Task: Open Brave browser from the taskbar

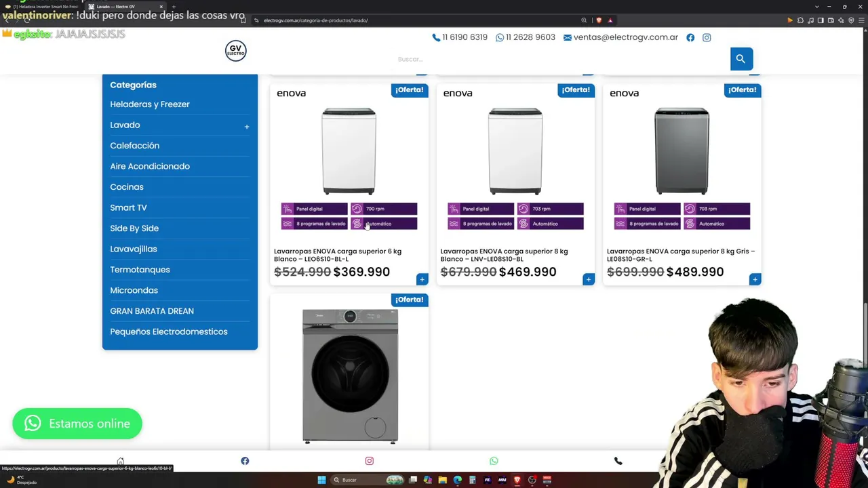Action: pos(517,480)
